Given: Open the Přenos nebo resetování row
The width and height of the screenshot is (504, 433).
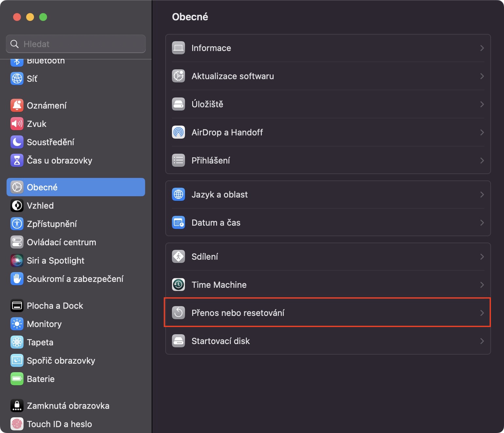Looking at the screenshot, I should (x=238, y=313).
